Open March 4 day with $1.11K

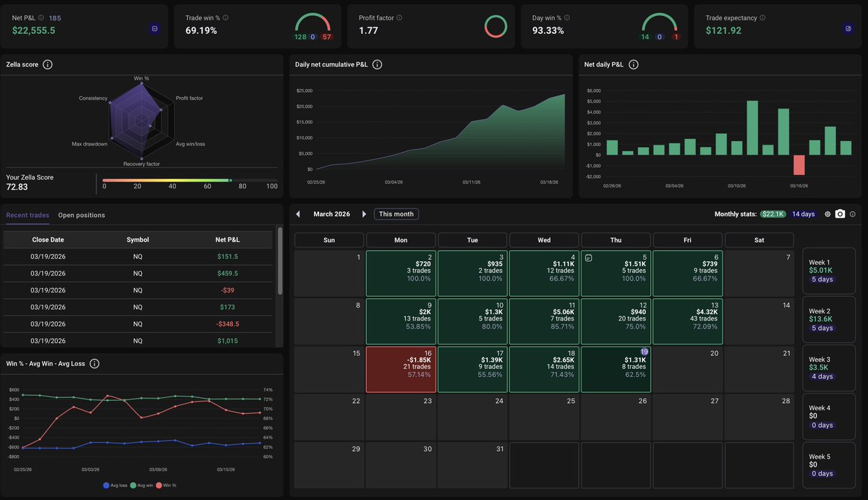[x=544, y=274]
